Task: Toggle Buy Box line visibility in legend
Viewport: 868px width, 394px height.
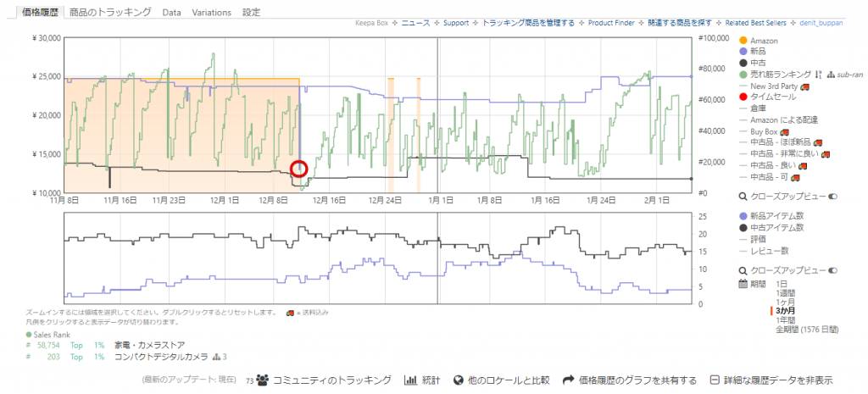Action: (764, 132)
